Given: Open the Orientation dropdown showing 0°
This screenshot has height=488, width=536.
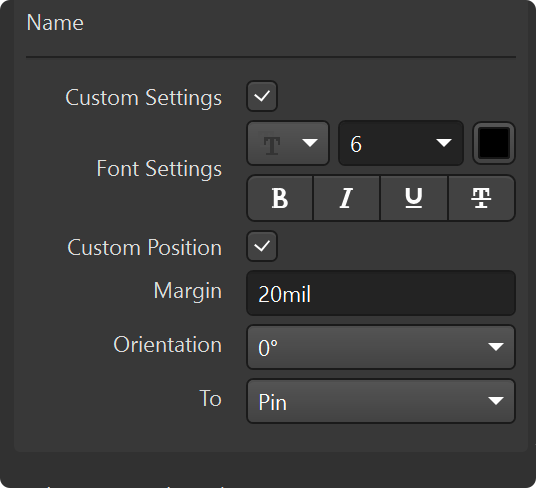Looking at the screenshot, I should [x=381, y=347].
